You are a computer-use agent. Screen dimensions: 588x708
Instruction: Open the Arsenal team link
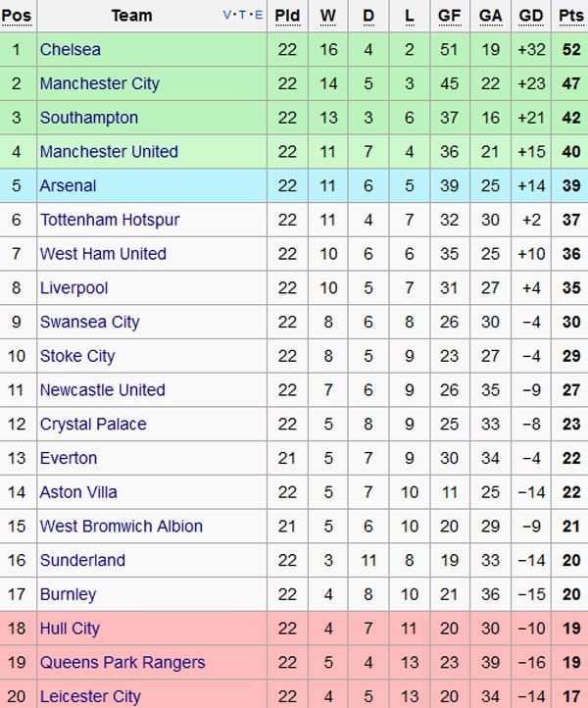[x=69, y=185]
